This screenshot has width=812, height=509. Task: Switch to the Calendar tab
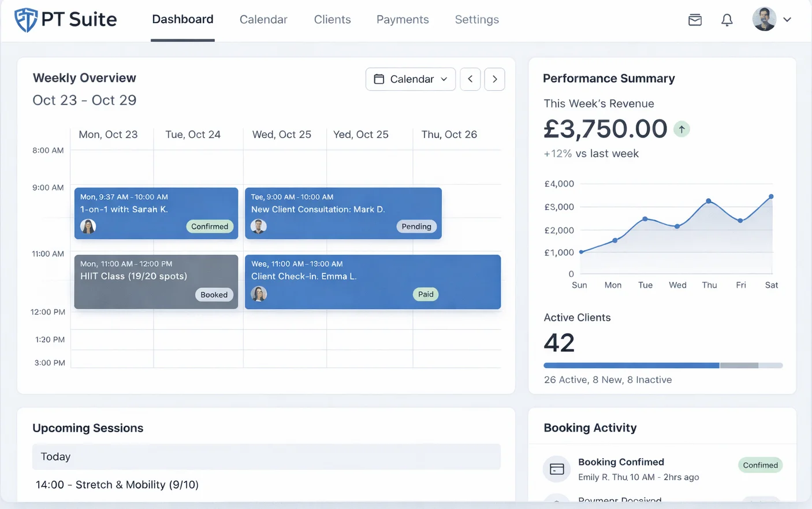[x=263, y=19]
